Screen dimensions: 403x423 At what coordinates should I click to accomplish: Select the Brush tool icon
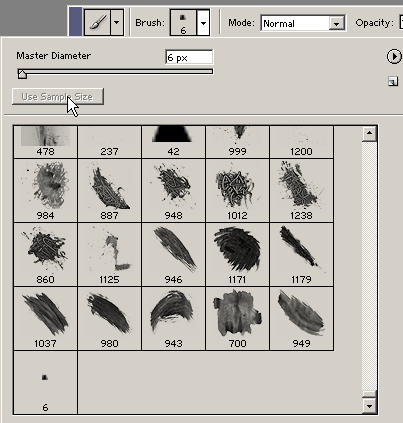click(97, 22)
